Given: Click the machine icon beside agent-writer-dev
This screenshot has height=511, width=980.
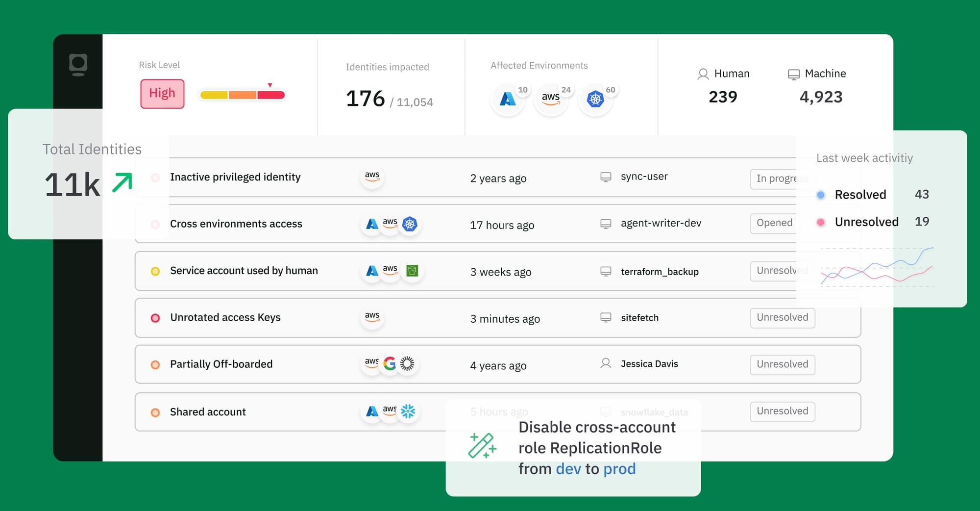Looking at the screenshot, I should pyautogui.click(x=606, y=224).
